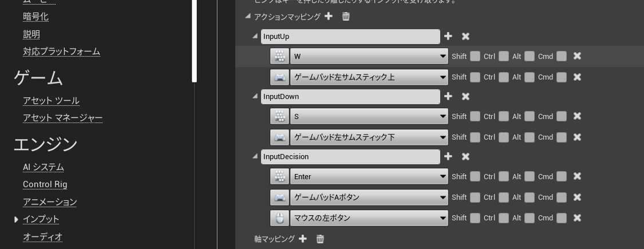Viewport: 644px width, 249px height.
Task: Enable Alt modifier for the S binding
Action: [x=530, y=116]
